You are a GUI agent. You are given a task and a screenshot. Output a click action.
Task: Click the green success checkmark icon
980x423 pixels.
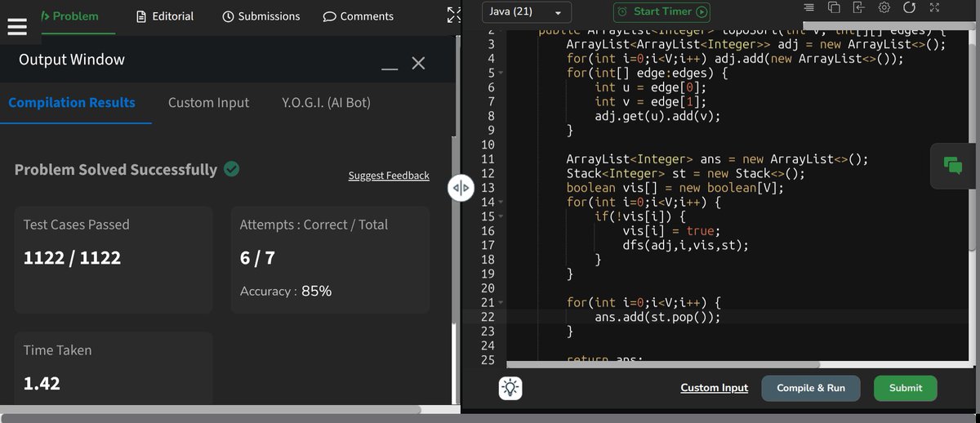coord(231,169)
